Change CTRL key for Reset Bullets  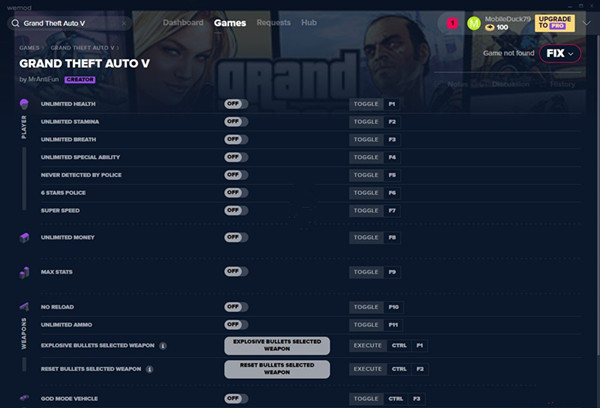click(399, 369)
